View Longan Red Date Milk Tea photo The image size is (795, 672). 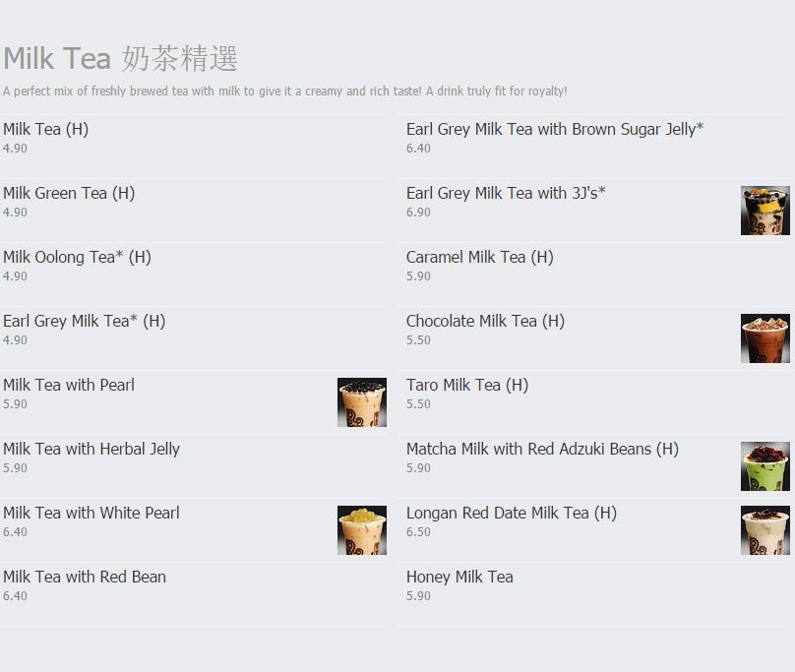pyautogui.click(x=764, y=530)
